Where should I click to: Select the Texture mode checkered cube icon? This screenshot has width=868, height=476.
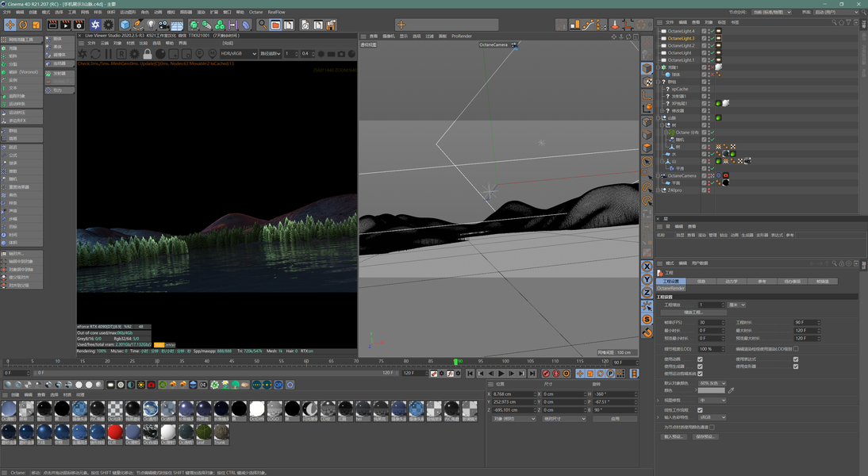(x=647, y=82)
